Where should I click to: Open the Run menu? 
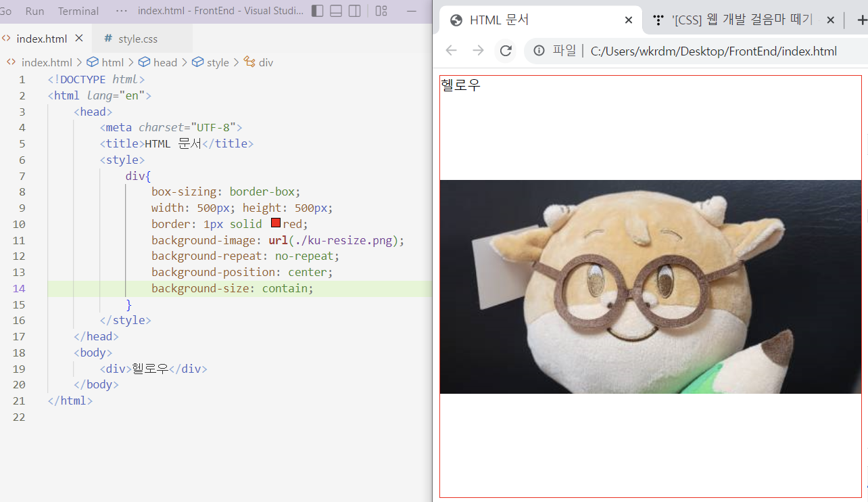(x=34, y=11)
